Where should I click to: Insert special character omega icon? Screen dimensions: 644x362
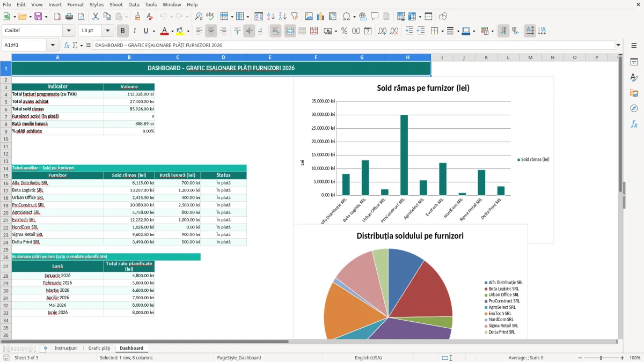pos(346,17)
